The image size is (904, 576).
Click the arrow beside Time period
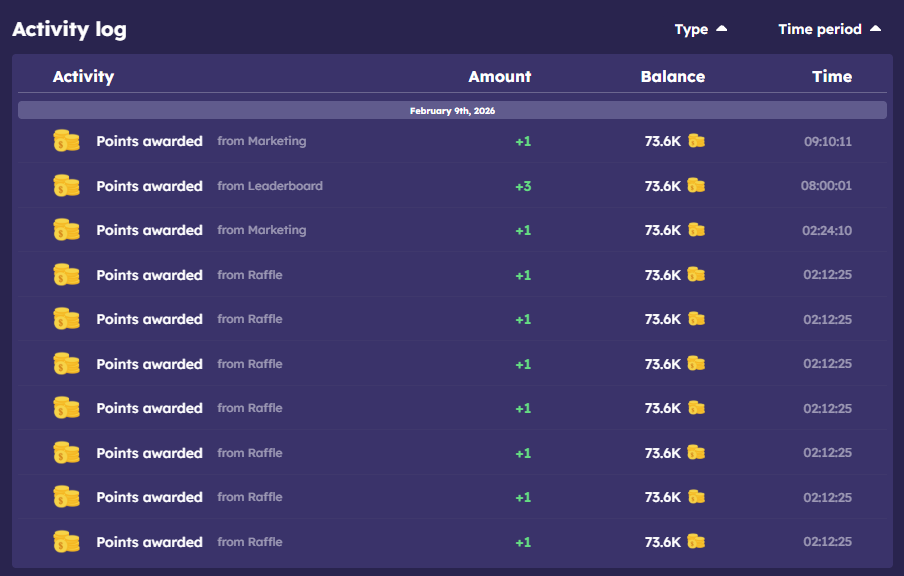pos(876,29)
